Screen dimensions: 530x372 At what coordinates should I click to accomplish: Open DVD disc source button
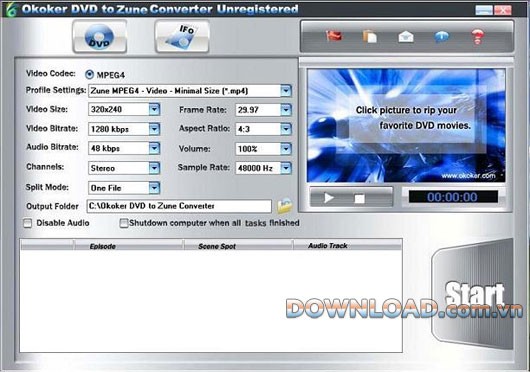(x=100, y=36)
